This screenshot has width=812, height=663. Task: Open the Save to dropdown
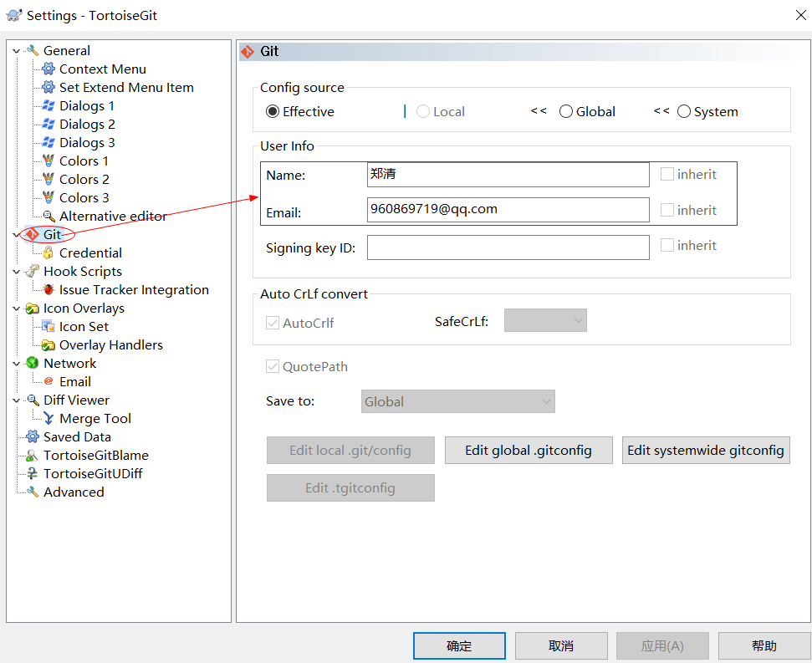click(x=457, y=401)
